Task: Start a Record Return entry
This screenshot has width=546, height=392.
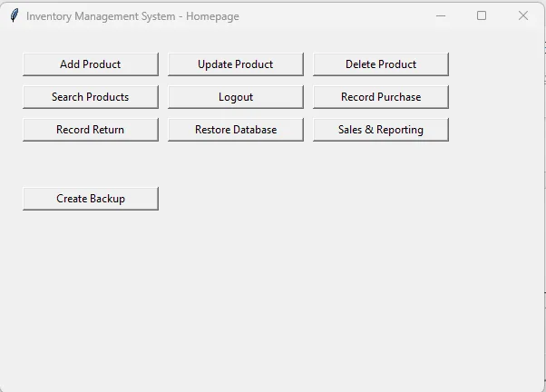Action: click(x=91, y=130)
